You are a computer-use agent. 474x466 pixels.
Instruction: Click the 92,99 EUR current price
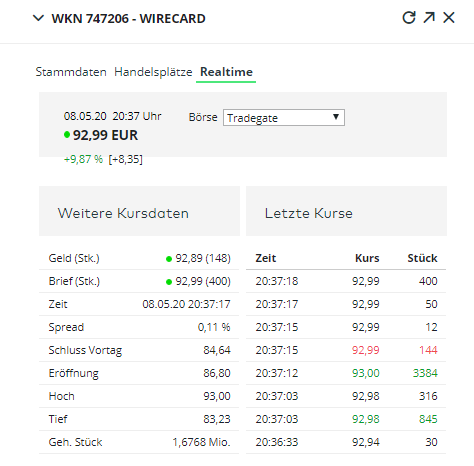(105, 135)
